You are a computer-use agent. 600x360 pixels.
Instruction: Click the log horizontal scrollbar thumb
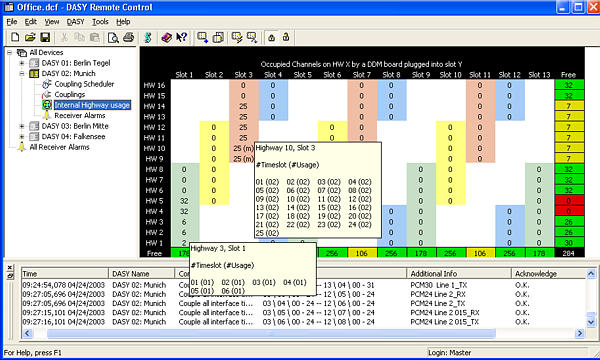(271, 333)
